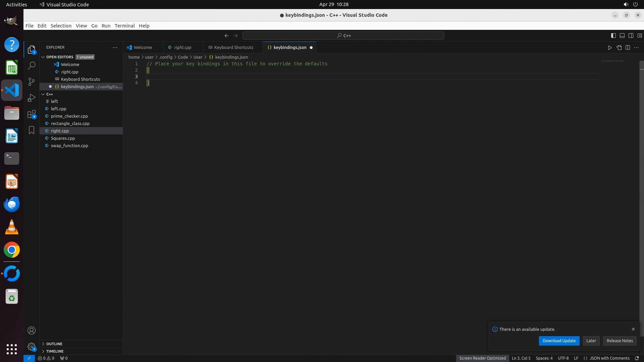Expand the Outline section
This screenshot has height=362, width=644.
pyautogui.click(x=54, y=344)
